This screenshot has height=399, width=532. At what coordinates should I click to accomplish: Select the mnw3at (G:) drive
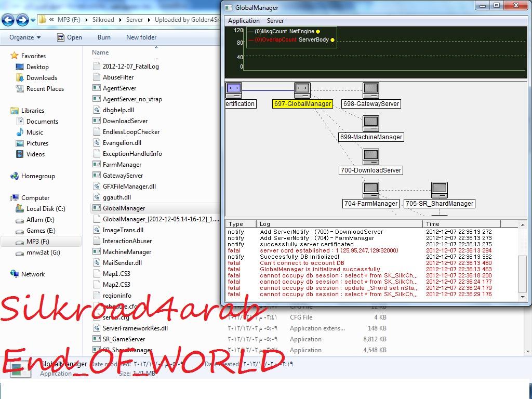point(43,252)
